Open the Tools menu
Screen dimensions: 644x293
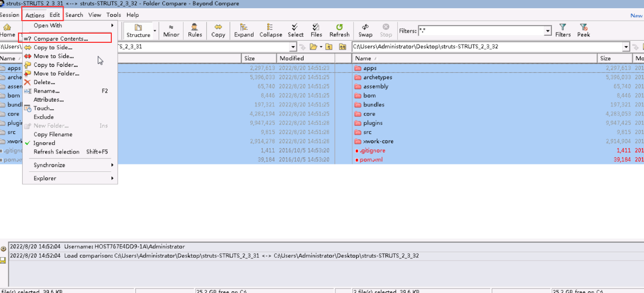click(x=114, y=15)
